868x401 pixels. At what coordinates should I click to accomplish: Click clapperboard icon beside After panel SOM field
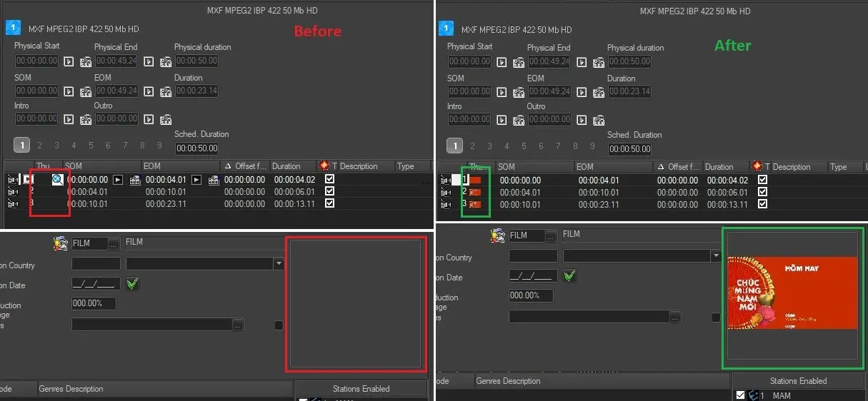[519, 92]
